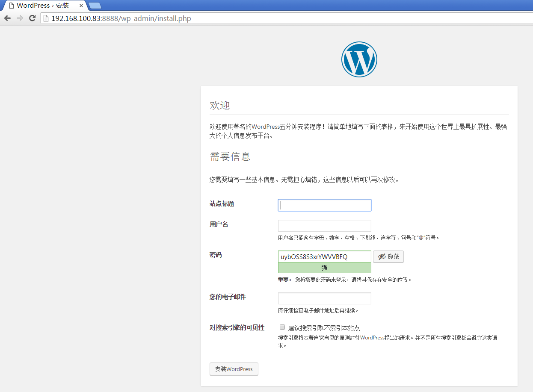Click the browser forward arrow

point(20,18)
